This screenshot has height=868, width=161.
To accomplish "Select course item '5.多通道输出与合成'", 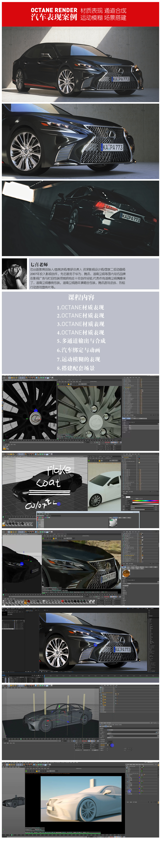I will click(x=81, y=341).
